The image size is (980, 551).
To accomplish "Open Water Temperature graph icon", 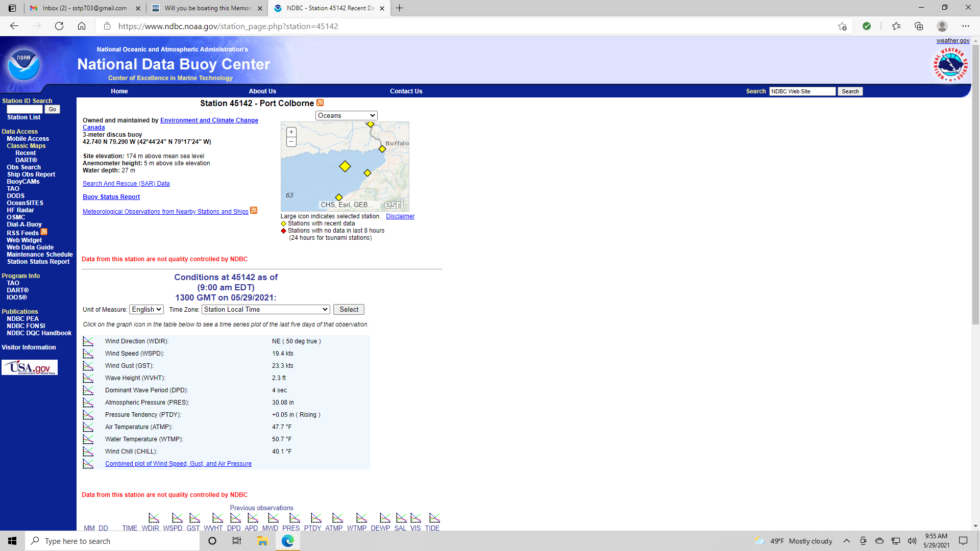I will click(88, 439).
